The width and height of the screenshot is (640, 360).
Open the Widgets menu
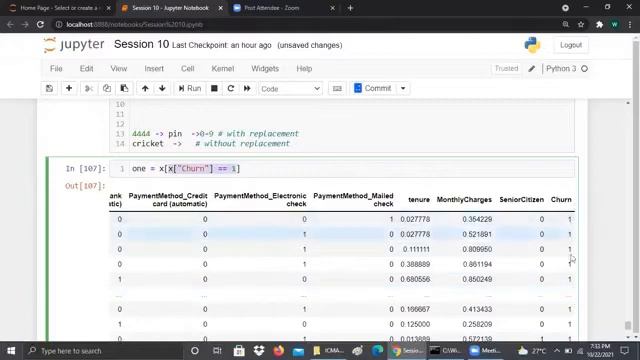[265, 69]
